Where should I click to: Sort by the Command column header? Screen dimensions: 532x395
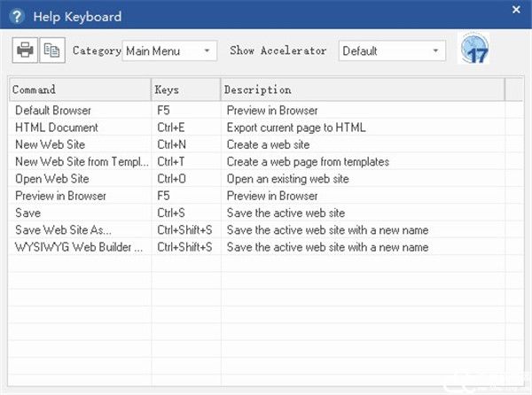click(x=80, y=89)
